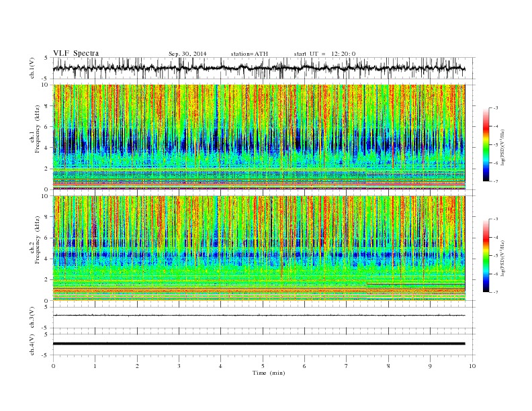Click the "-3" label on ch.2 color bar

(x=495, y=219)
